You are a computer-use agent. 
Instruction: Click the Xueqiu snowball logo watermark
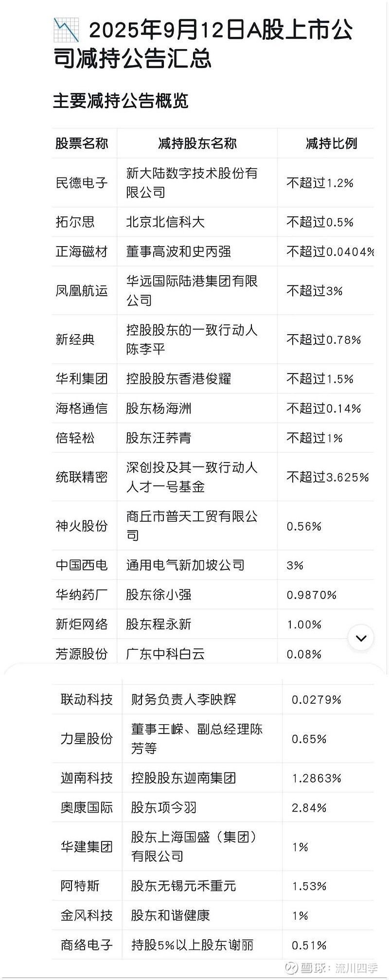point(291,968)
